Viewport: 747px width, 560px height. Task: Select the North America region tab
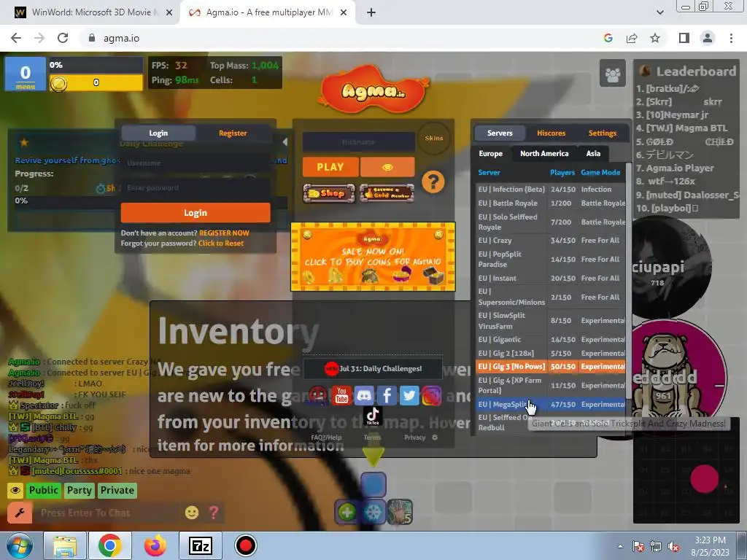click(x=544, y=153)
